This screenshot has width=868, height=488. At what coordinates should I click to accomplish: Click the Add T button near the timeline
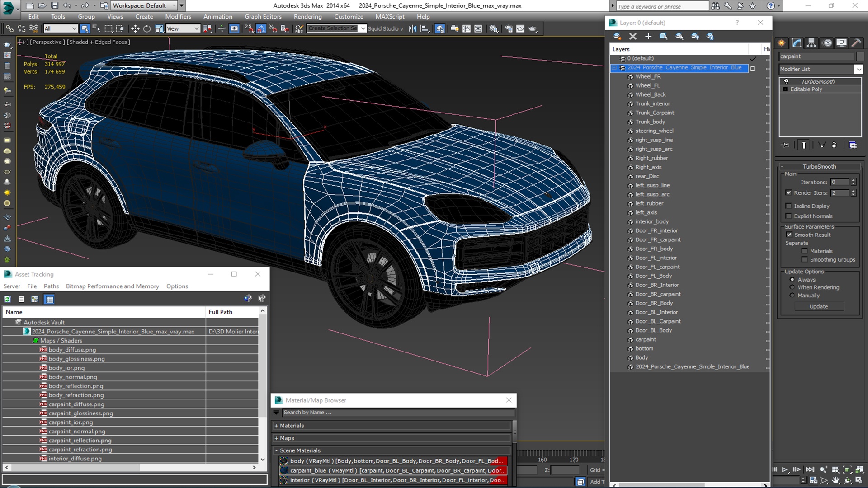[x=597, y=482]
